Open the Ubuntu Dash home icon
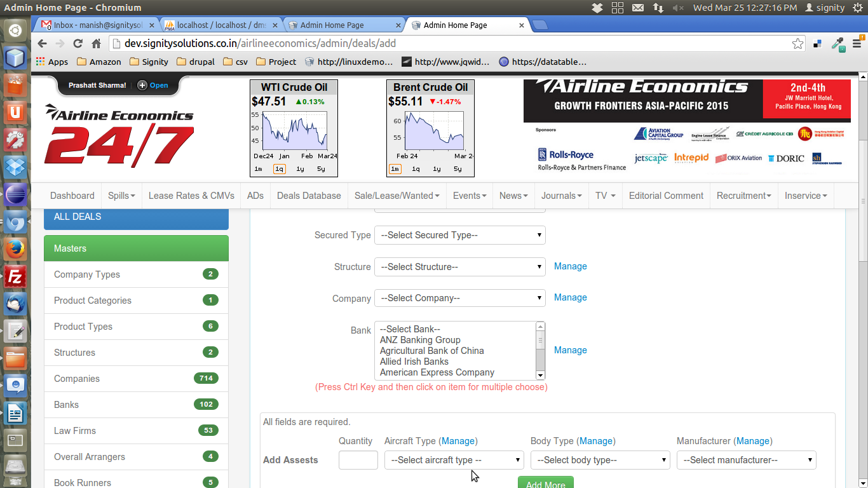868x488 pixels. pyautogui.click(x=15, y=30)
